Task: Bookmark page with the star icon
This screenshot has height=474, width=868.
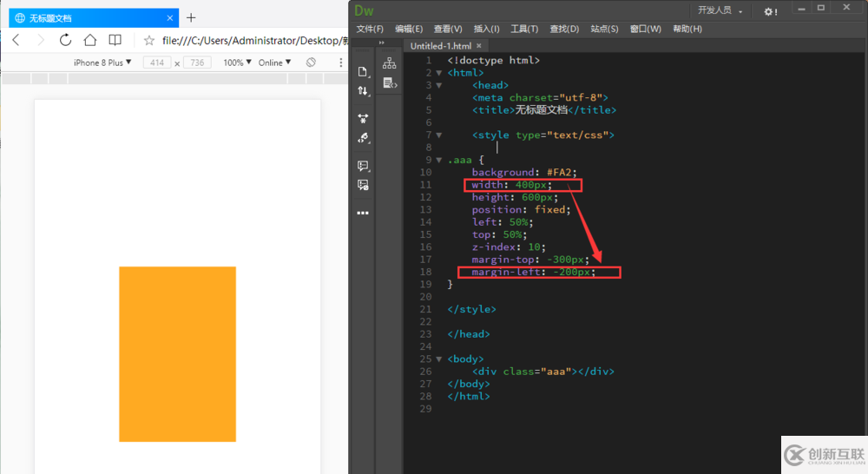Action: point(149,41)
